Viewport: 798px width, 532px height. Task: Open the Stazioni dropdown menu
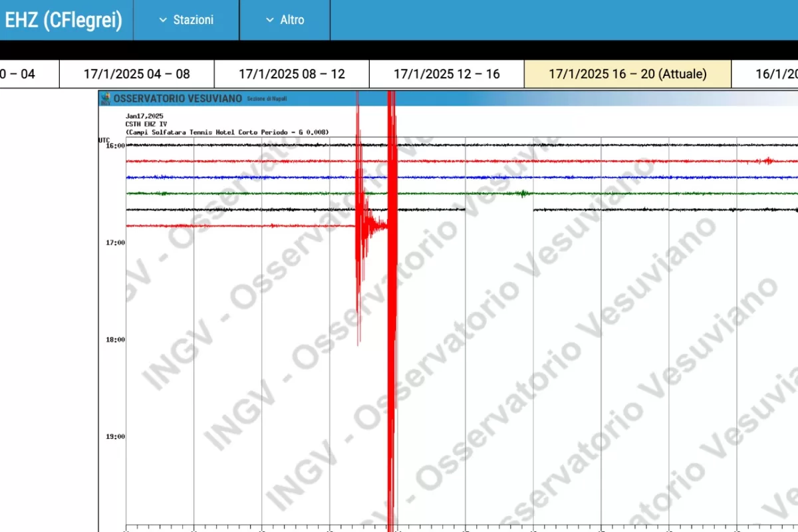coord(186,20)
